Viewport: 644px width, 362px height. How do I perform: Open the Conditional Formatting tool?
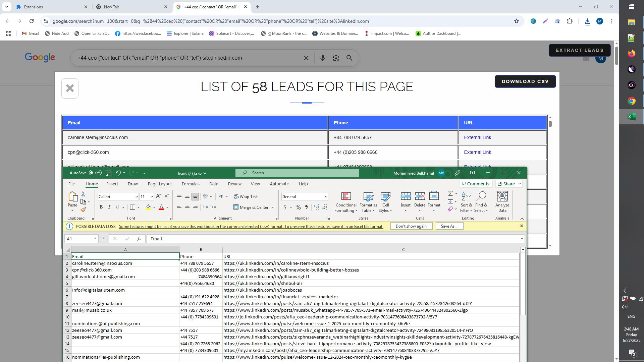click(345, 201)
